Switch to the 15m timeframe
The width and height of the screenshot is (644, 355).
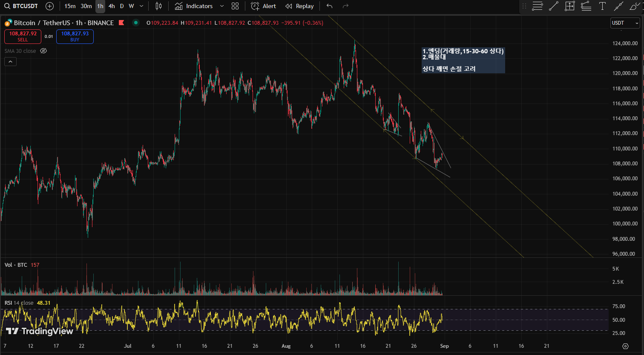(x=70, y=6)
